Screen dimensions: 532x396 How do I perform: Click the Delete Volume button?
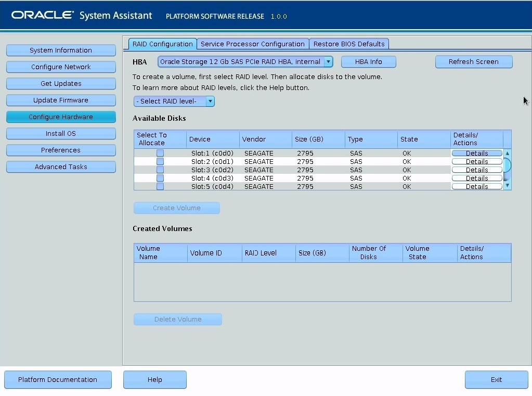click(x=177, y=319)
